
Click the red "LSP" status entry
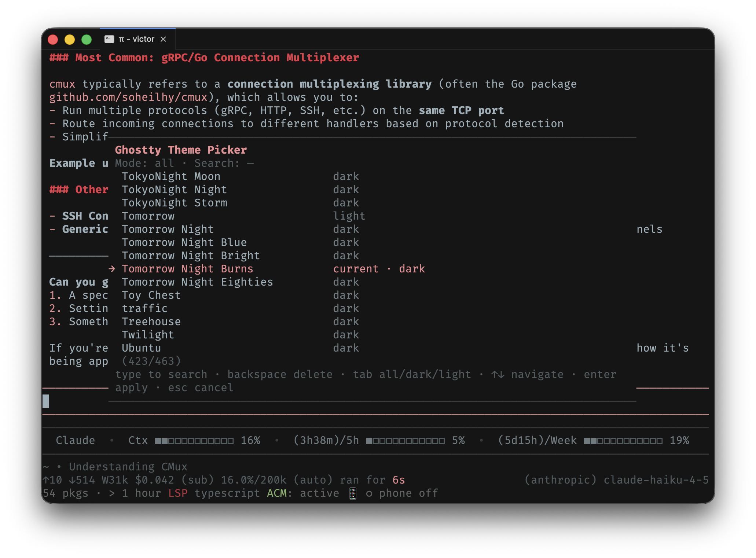178,493
